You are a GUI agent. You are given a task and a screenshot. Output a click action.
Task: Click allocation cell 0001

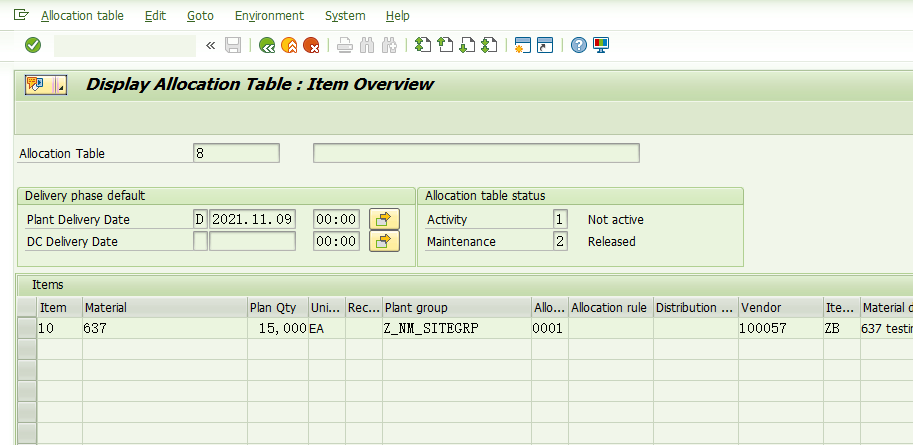550,329
